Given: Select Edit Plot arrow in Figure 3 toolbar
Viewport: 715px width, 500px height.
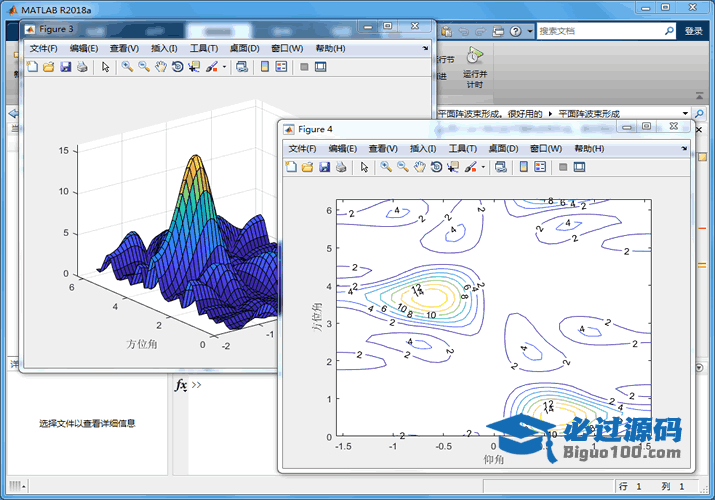Looking at the screenshot, I should 106,67.
